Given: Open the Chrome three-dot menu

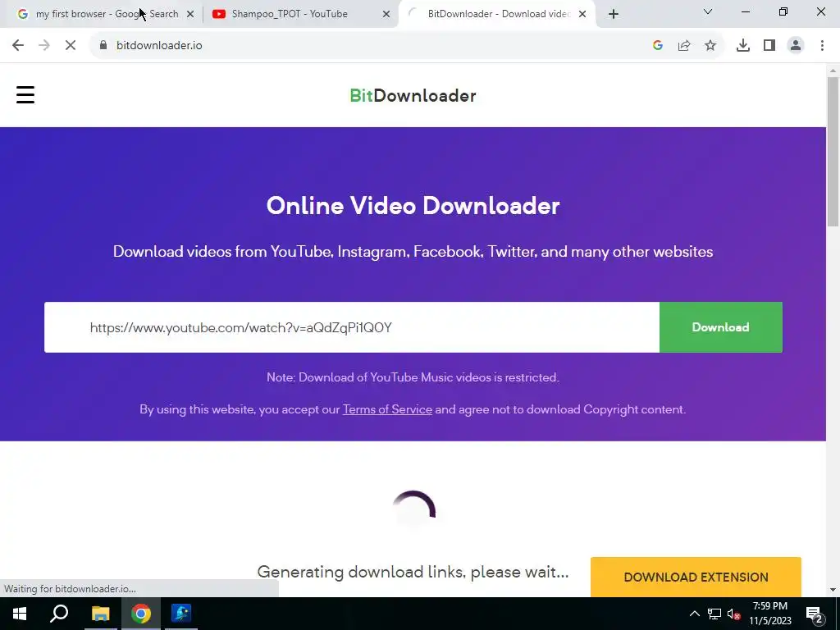Looking at the screenshot, I should click(822, 46).
